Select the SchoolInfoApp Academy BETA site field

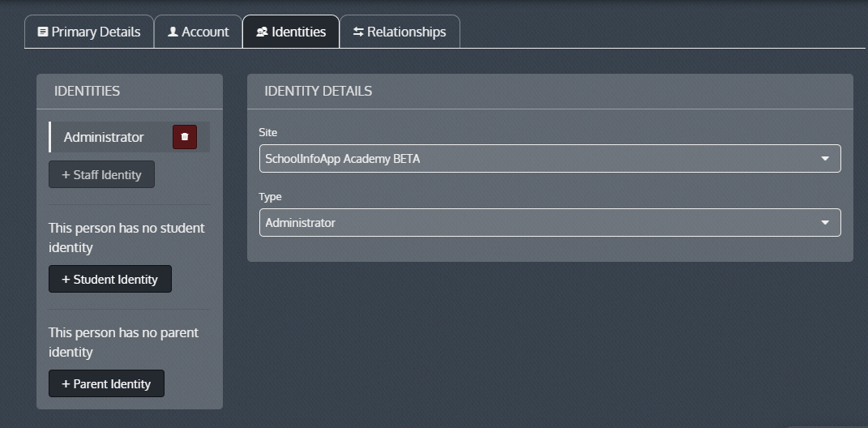point(535,159)
